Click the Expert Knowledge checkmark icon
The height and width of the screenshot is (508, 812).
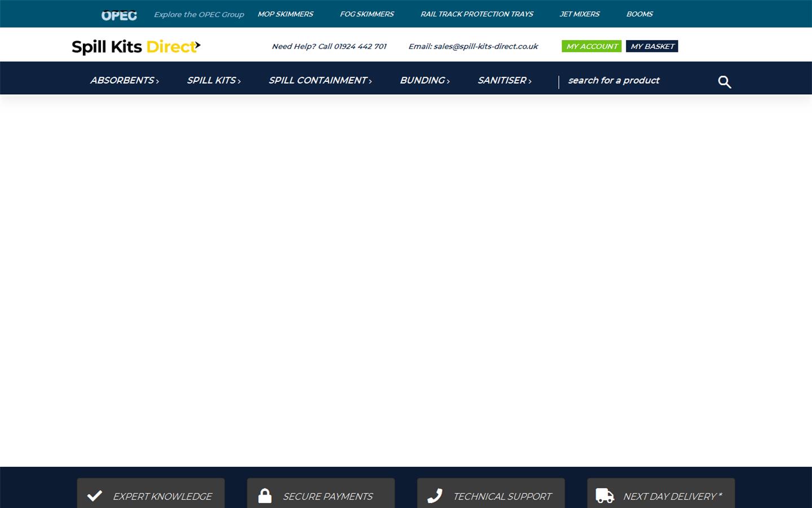95,496
